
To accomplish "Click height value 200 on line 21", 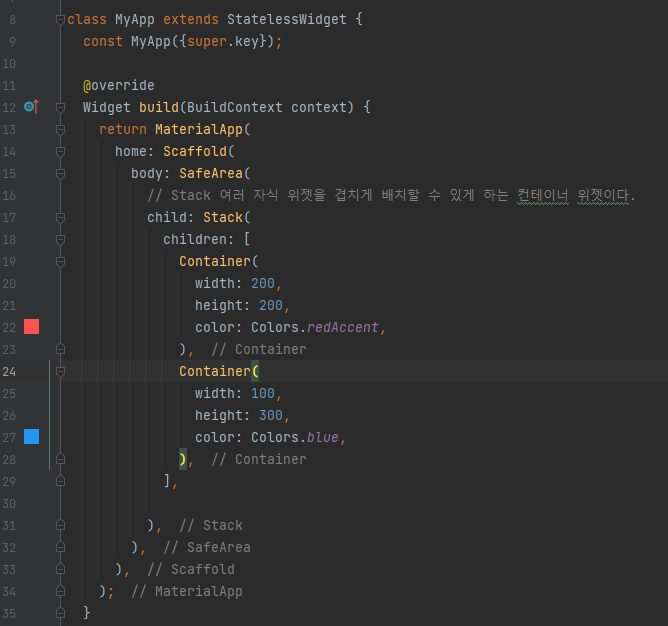I will coord(271,306).
